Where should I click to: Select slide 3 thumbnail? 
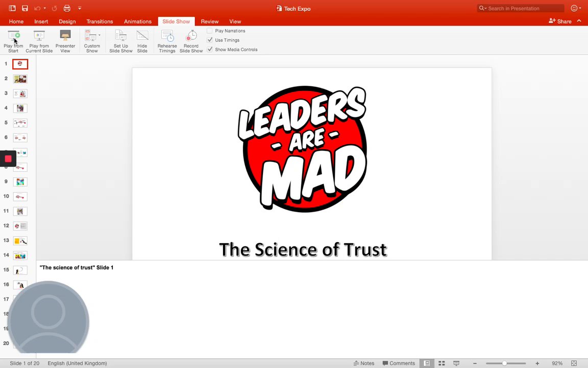point(20,94)
